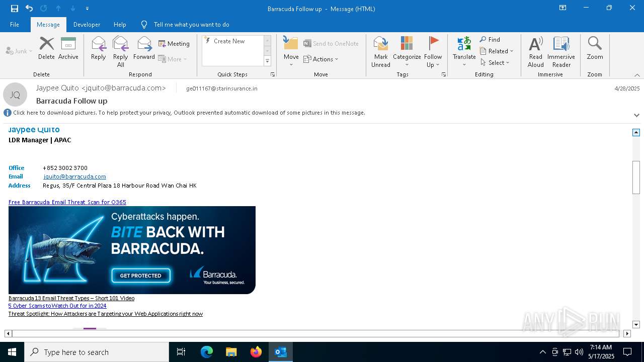Open the Follow Up flag menu
This screenshot has width=644, height=362.
tap(433, 51)
